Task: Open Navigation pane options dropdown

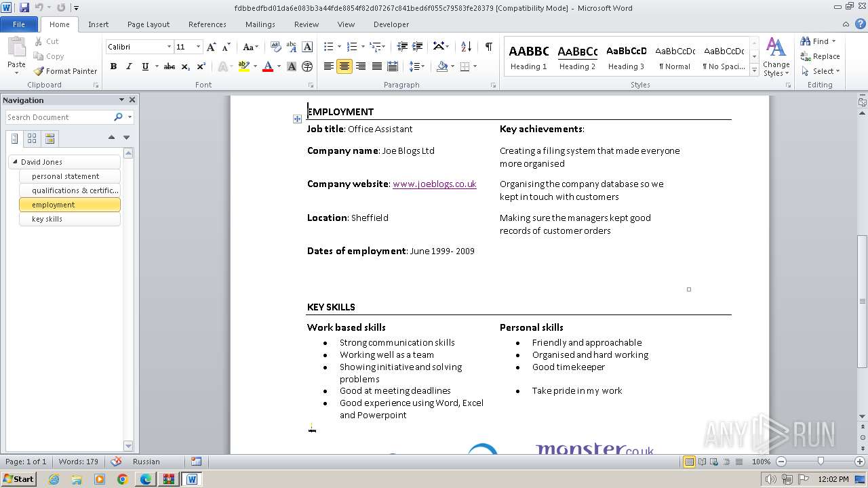Action: [x=121, y=100]
